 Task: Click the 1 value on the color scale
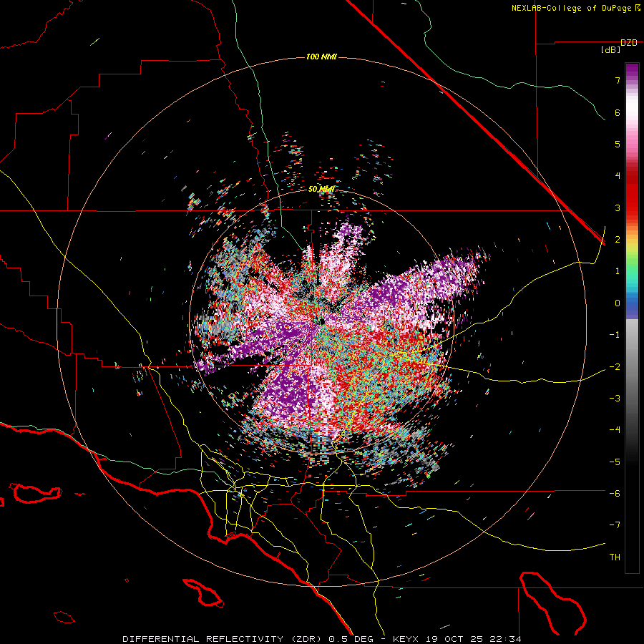[x=618, y=271]
